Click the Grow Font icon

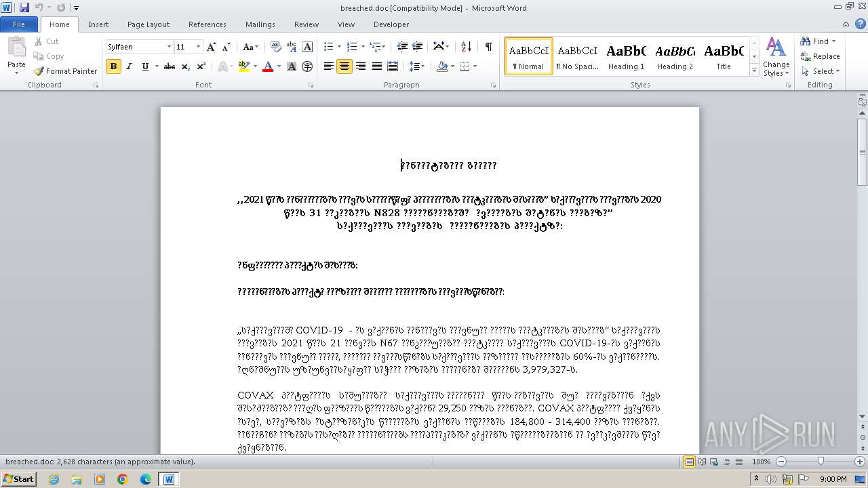212,47
